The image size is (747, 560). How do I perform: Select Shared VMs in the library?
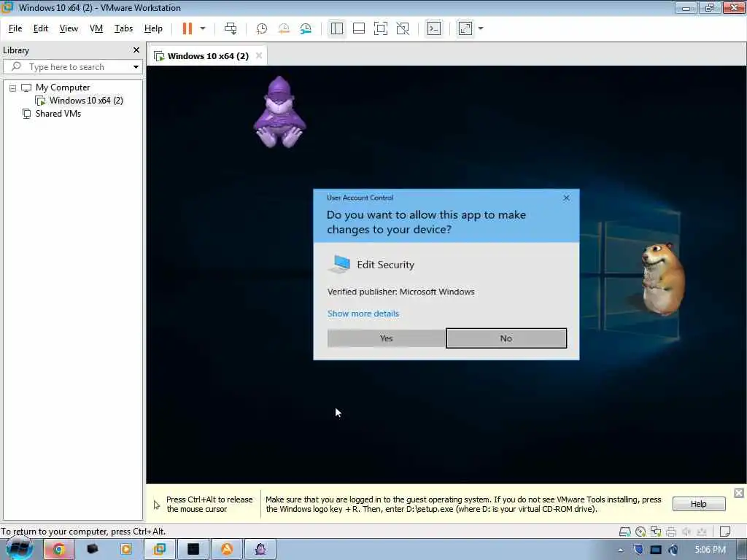pos(58,114)
